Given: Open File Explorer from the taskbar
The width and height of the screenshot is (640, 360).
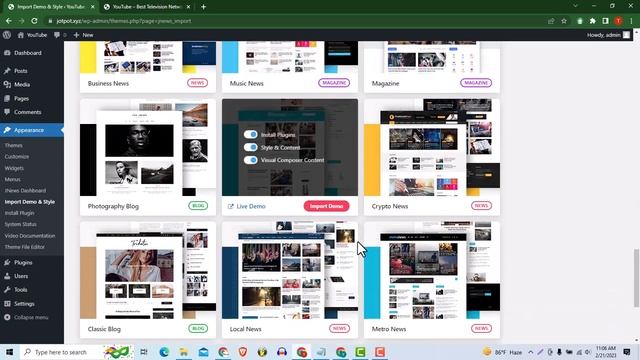Looking at the screenshot, I should (x=184, y=352).
